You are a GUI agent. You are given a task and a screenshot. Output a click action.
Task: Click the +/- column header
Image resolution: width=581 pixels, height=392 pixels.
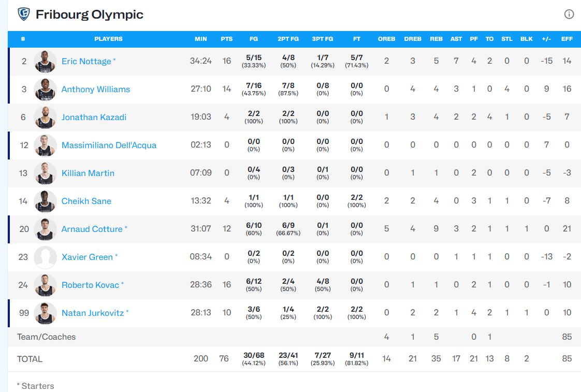[x=546, y=39]
